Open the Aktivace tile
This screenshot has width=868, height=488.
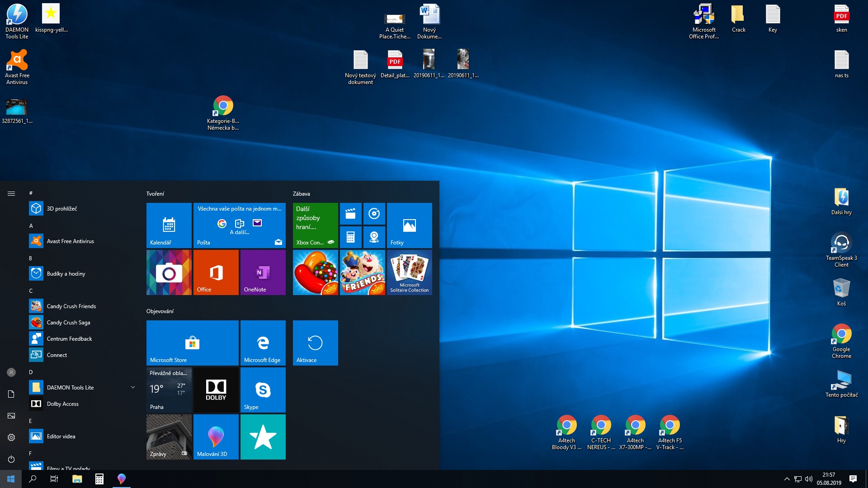pos(315,343)
